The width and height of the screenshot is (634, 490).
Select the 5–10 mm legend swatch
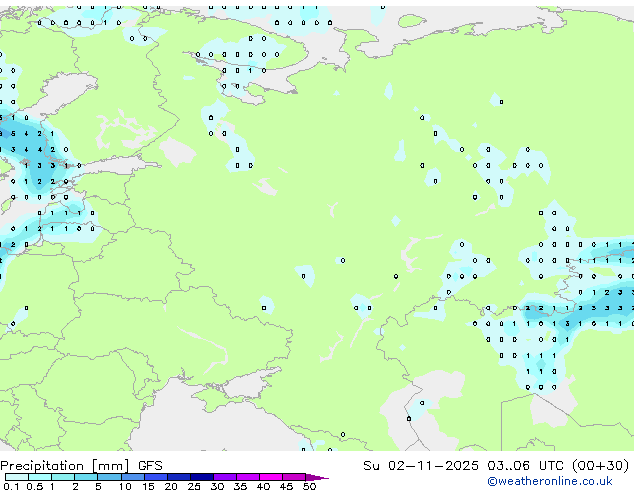coord(110,477)
